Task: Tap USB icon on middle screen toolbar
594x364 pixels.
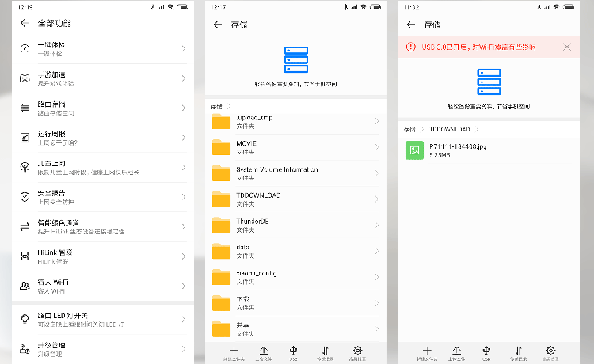Action: click(x=293, y=351)
